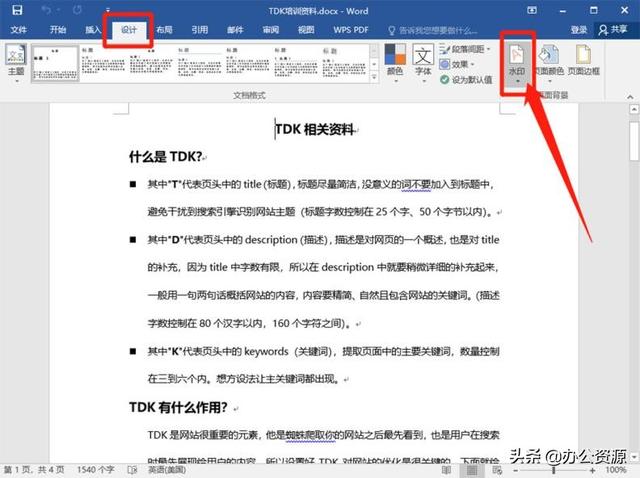Open the 段落间距 (Paragraph Spacing) dropdown
This screenshot has width=640, height=478.
click(465, 49)
